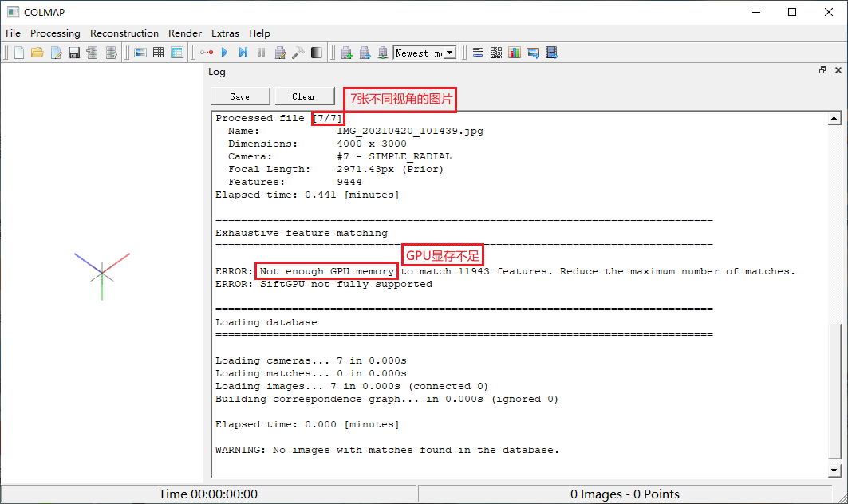Click the Time 00:00:00:00 status bar
Screen dimensions: 848x504
[x=209, y=493]
